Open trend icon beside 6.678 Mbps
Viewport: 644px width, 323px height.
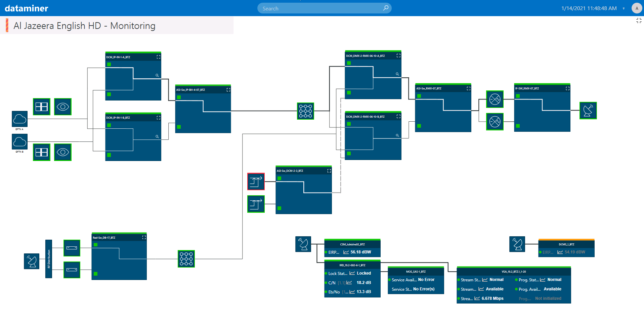[x=477, y=298]
